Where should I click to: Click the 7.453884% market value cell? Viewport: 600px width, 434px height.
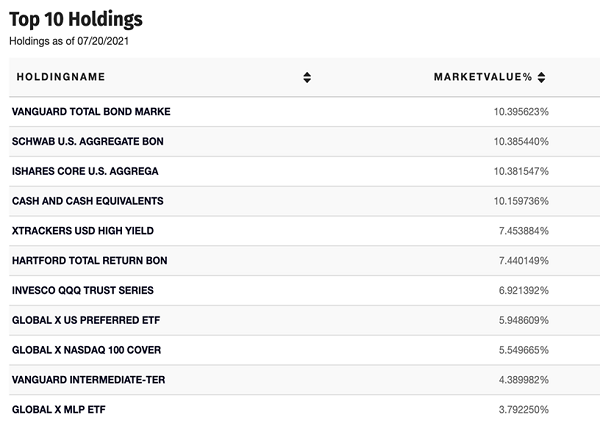coord(523,231)
